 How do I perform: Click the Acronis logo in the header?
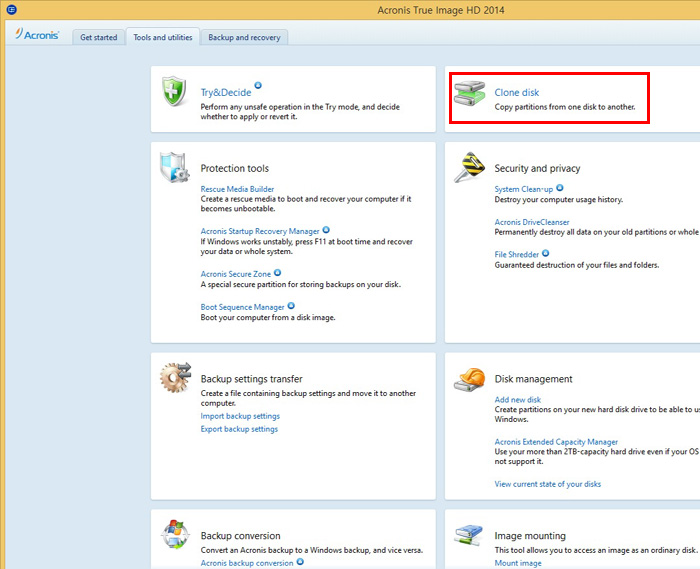[37, 34]
